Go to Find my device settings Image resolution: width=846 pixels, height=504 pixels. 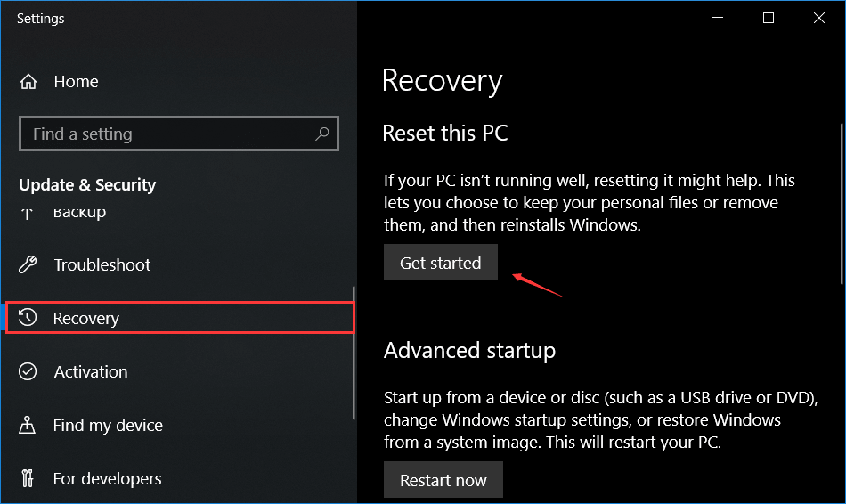tap(107, 425)
